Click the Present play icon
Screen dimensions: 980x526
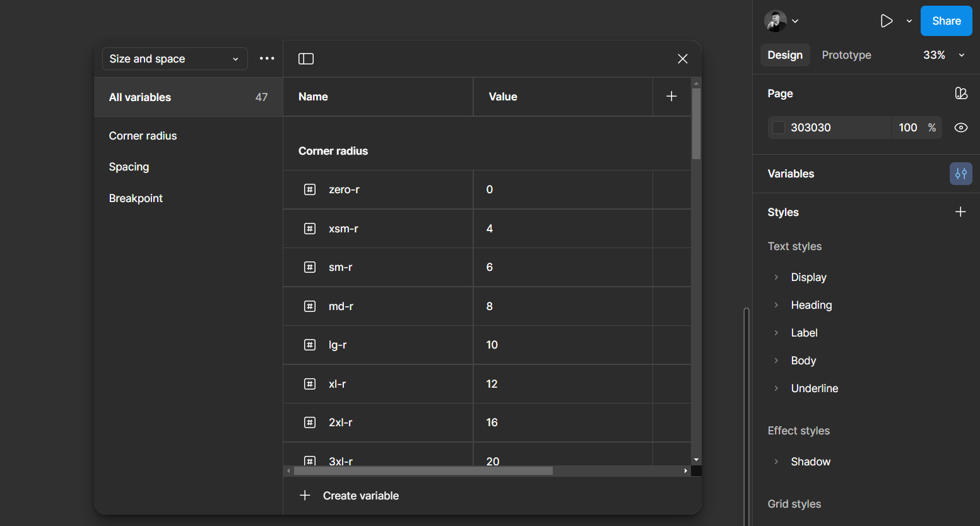[887, 21]
